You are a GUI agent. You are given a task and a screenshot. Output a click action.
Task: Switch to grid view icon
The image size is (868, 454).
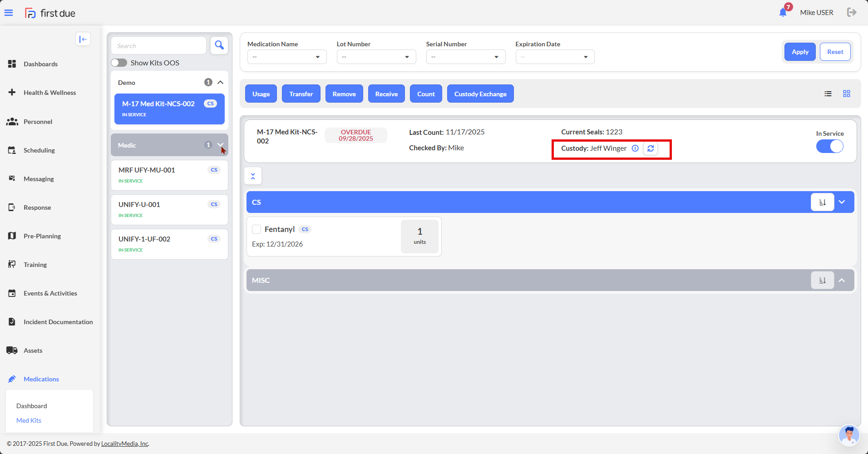(x=847, y=94)
